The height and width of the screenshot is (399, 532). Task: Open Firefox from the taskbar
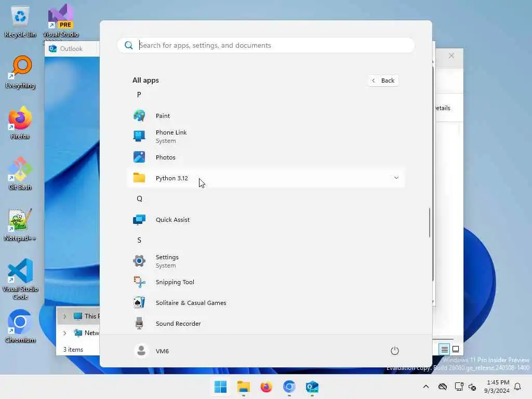(x=267, y=387)
